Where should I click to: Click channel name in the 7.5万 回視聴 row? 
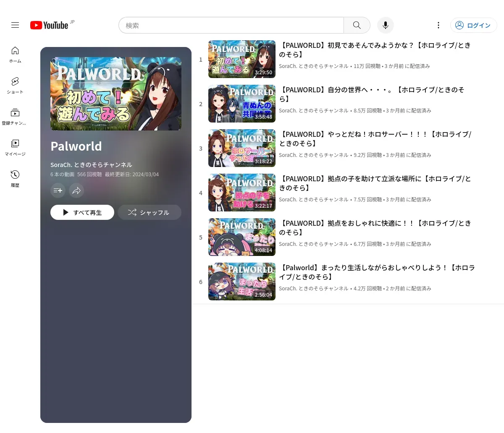pyautogui.click(x=314, y=200)
